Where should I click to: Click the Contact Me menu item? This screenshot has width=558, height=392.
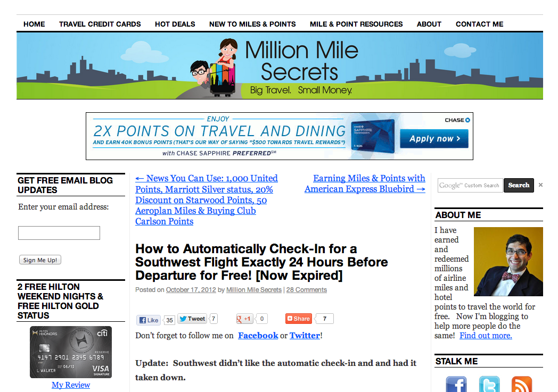pos(479,24)
